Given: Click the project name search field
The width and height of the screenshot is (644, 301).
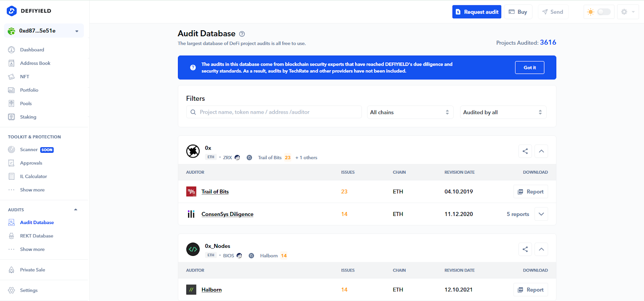Looking at the screenshot, I should [x=278, y=112].
